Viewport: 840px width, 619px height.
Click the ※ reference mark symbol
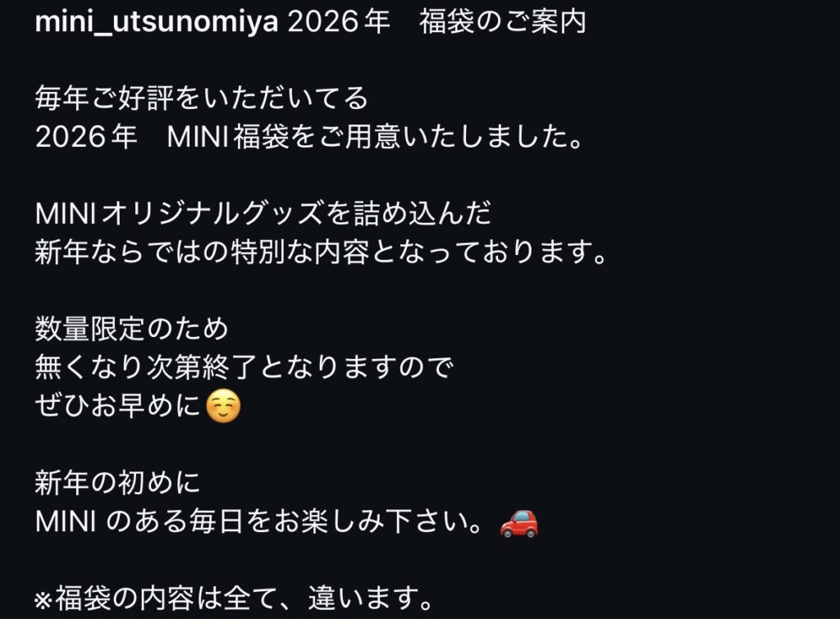click(43, 600)
